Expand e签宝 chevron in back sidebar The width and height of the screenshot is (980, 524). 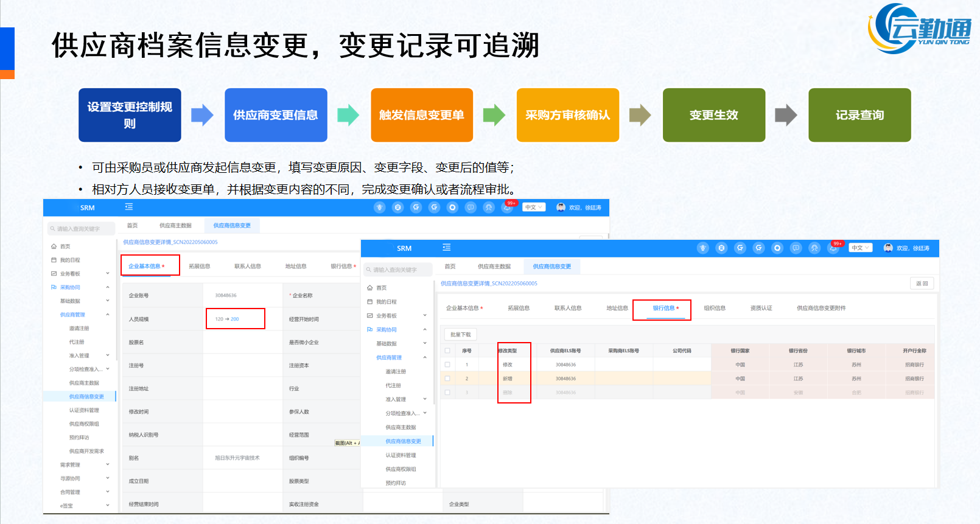point(108,505)
